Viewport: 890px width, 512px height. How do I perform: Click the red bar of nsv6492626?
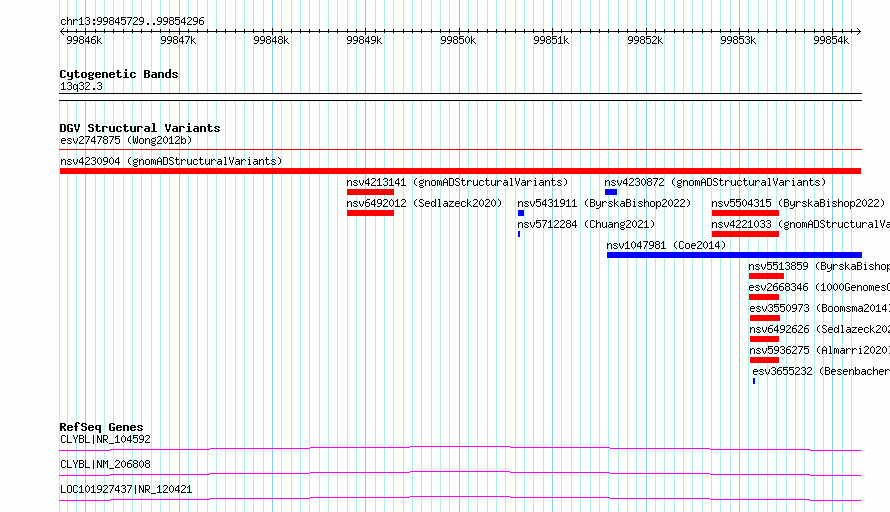tap(765, 339)
